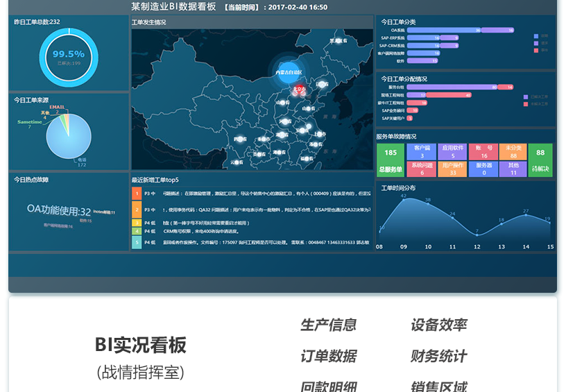Screen dimensions: 566x392
Task: Click the 现场工程师组 red bar showing 40
Action: [x=449, y=95]
